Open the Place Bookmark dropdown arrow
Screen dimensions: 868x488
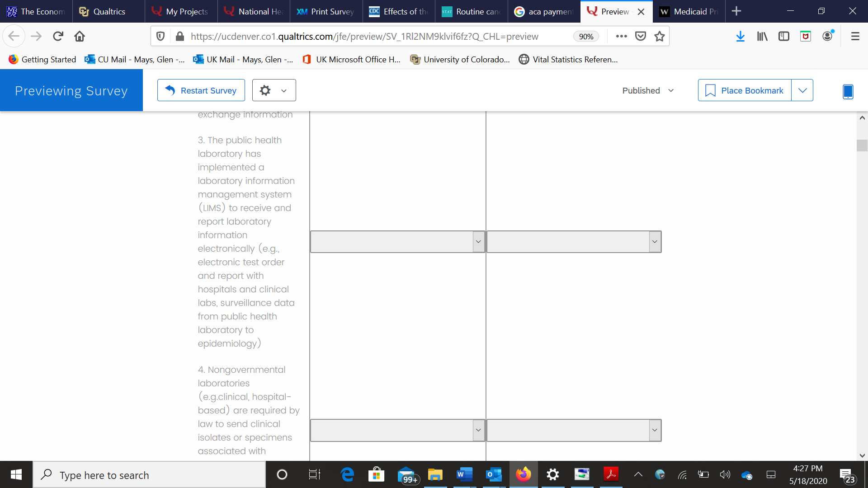(802, 90)
